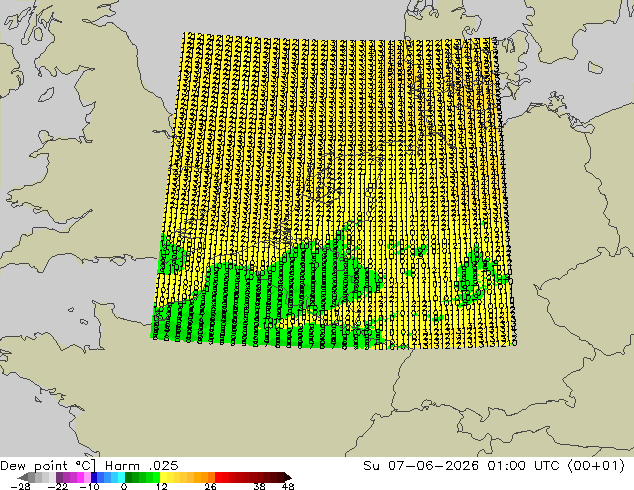
Task: Click the 'Su 07-06-2026' date label
Action: tap(421, 466)
